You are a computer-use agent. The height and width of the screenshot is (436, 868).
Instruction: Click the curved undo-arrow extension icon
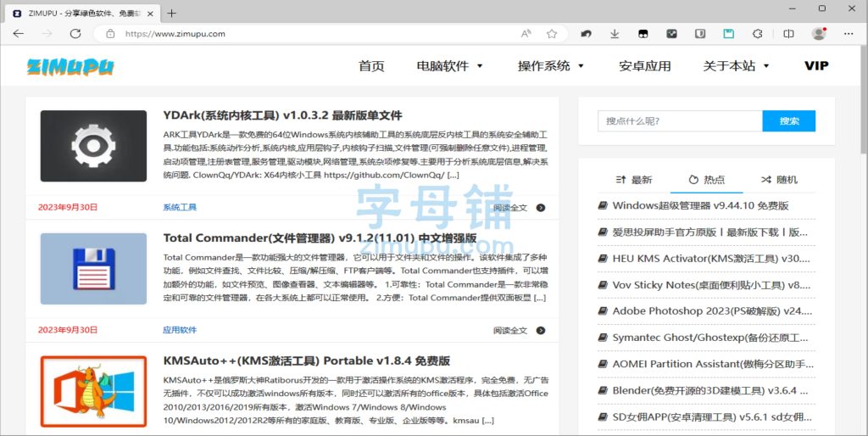[x=586, y=34]
